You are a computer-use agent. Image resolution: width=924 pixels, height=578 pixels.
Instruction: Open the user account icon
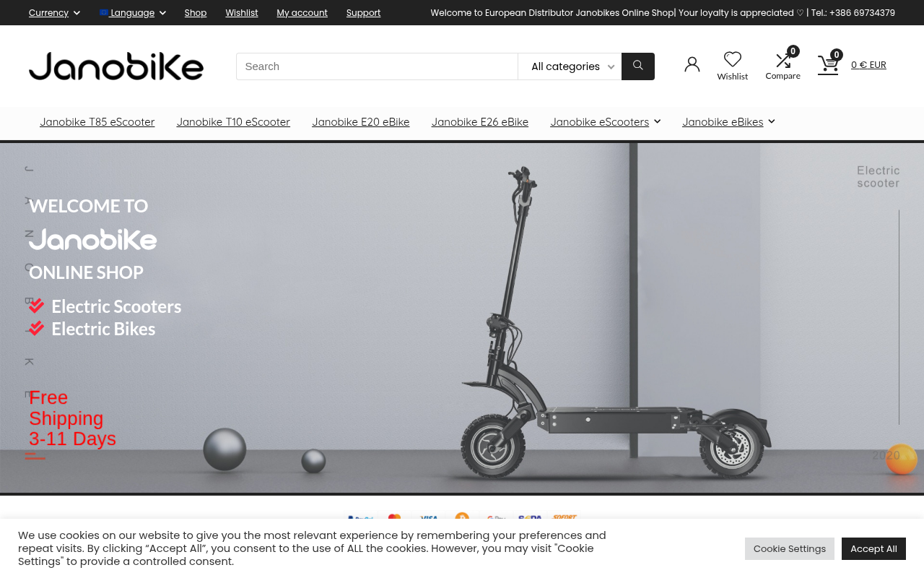pyautogui.click(x=692, y=65)
